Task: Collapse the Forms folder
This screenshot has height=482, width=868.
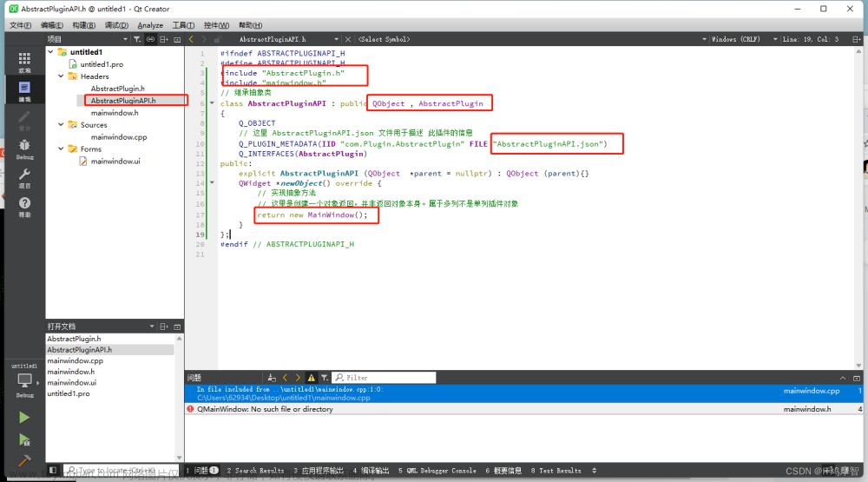Action: (61, 149)
